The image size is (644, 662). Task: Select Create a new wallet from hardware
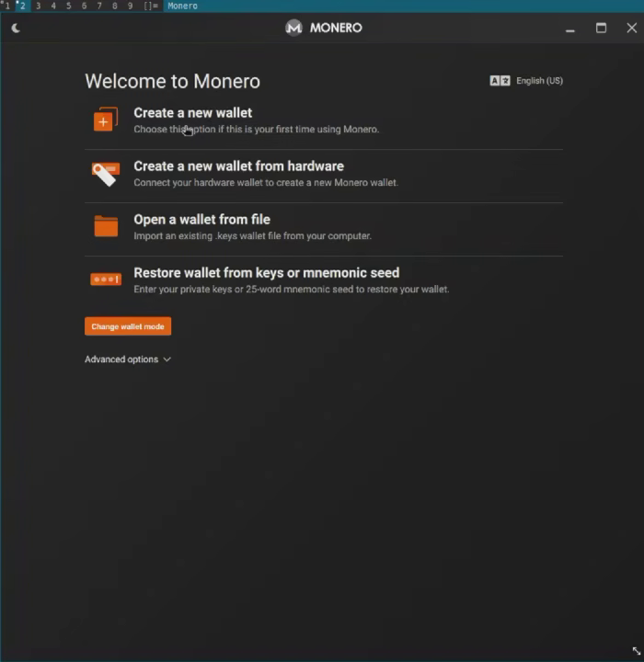pyautogui.click(x=324, y=174)
